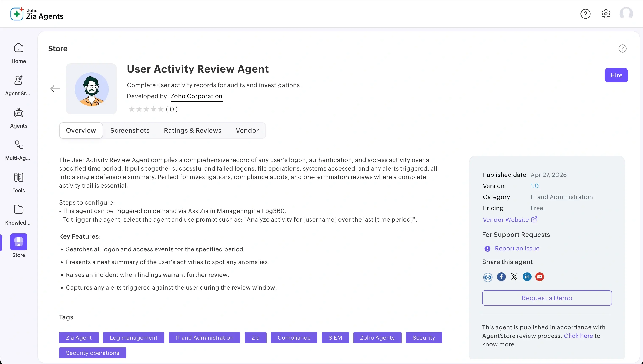This screenshot has height=364, width=643.
Task: Switch to the Screenshots tab
Action: 130,130
